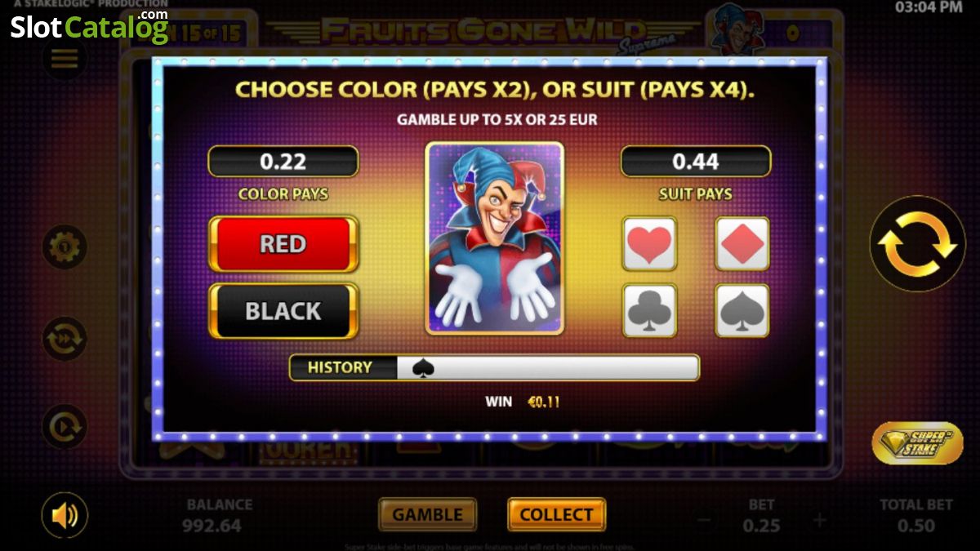Toggle the autoplay circular arrows icon
The width and height of the screenshot is (980, 551).
(x=65, y=339)
